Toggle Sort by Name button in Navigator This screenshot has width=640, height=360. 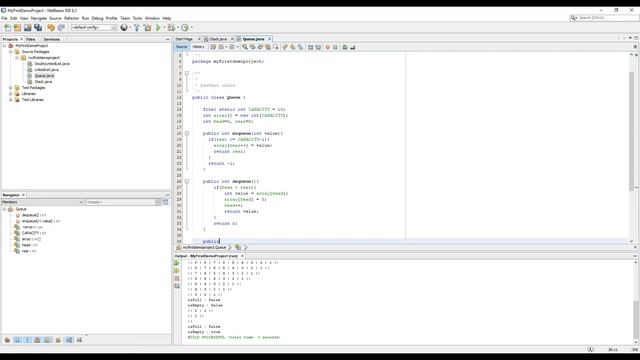tap(69, 340)
